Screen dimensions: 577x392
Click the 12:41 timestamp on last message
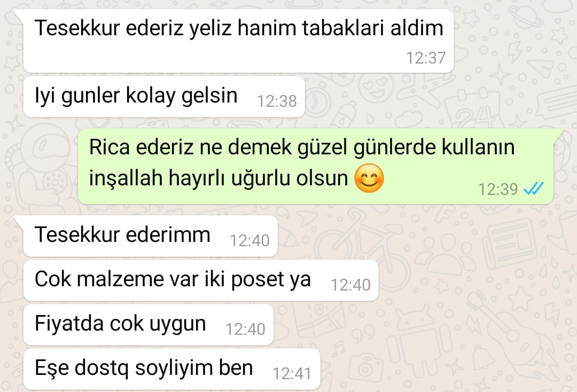tap(292, 374)
